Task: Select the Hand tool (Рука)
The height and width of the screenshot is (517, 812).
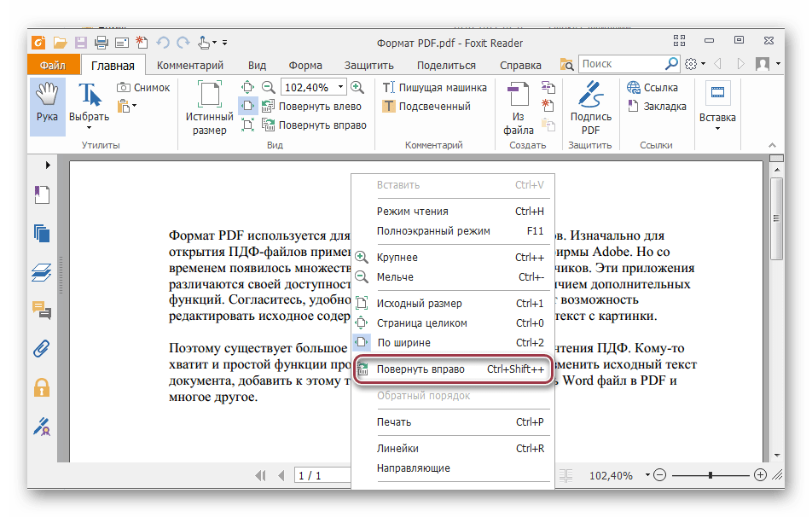Action: click(x=47, y=106)
